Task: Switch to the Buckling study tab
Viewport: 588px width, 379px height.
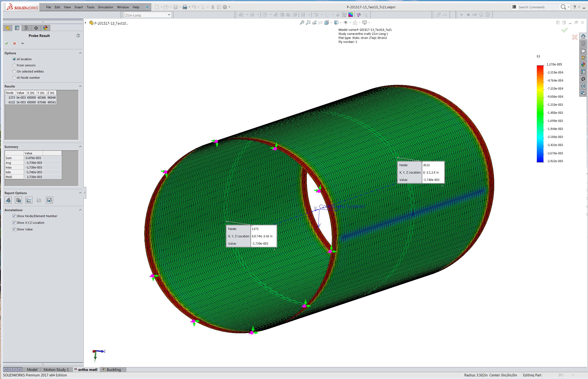Action: tap(112, 370)
